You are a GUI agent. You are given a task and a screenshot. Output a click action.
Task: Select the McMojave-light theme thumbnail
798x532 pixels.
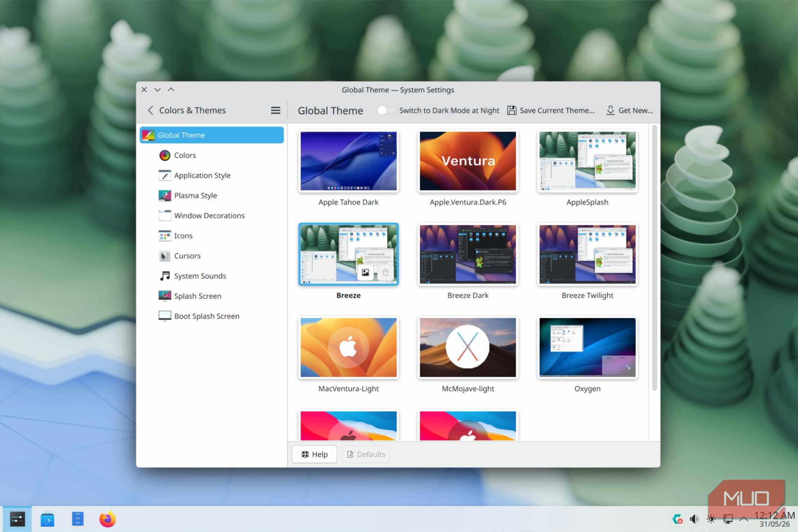[468, 348]
